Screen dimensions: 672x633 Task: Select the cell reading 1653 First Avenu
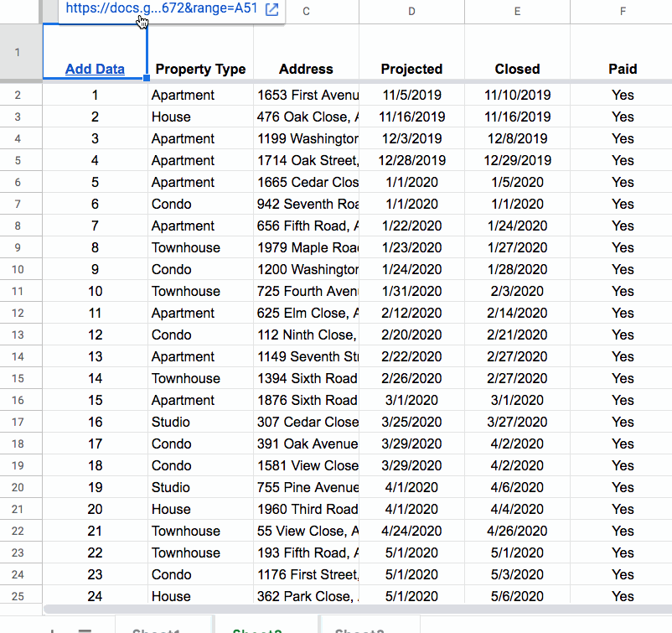[x=306, y=96]
